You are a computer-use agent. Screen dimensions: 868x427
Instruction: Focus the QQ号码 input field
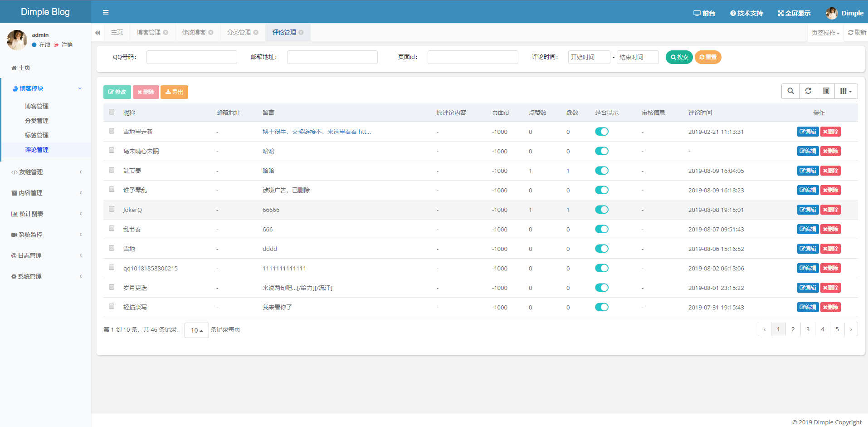(192, 57)
